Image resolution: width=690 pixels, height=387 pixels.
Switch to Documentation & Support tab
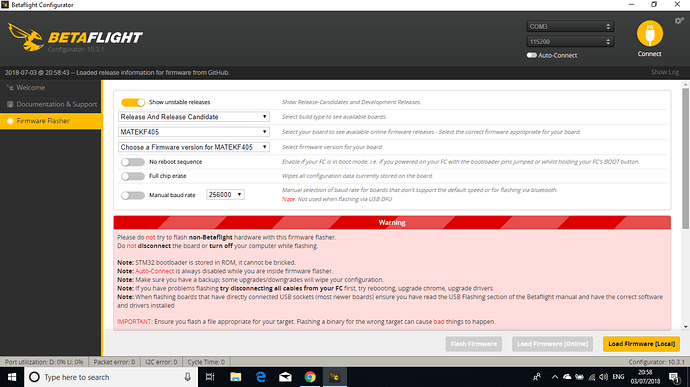tap(51, 104)
